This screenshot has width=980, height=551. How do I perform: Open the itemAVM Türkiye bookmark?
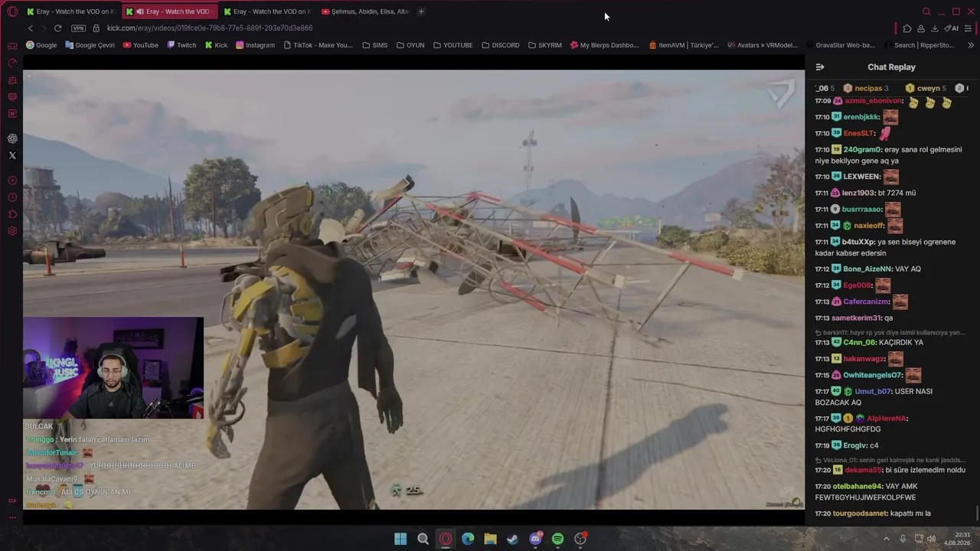coord(684,45)
